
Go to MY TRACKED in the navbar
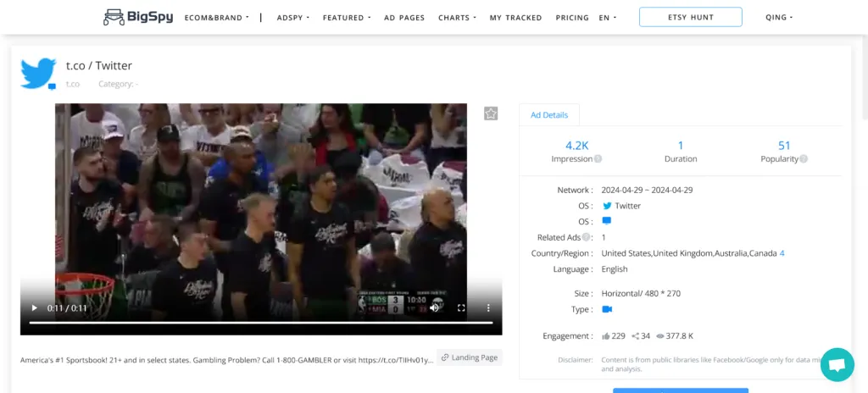pos(515,18)
